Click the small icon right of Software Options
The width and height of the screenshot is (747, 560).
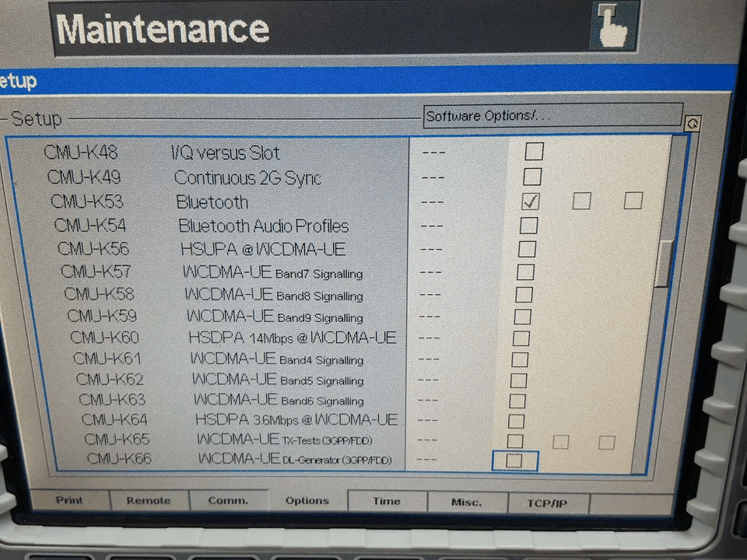692,123
